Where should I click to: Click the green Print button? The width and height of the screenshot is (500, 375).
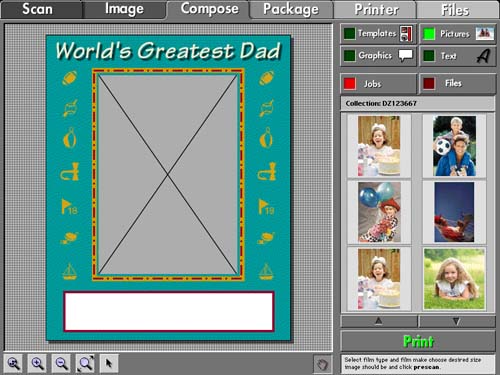coord(418,342)
